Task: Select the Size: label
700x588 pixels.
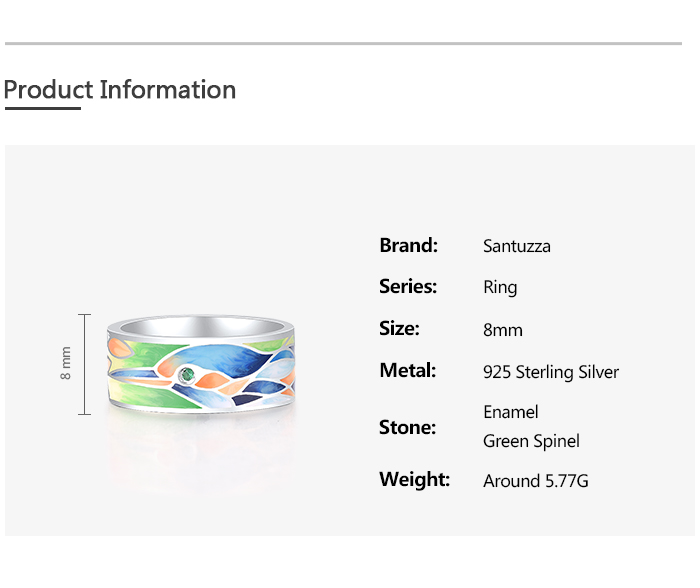Action: click(399, 329)
